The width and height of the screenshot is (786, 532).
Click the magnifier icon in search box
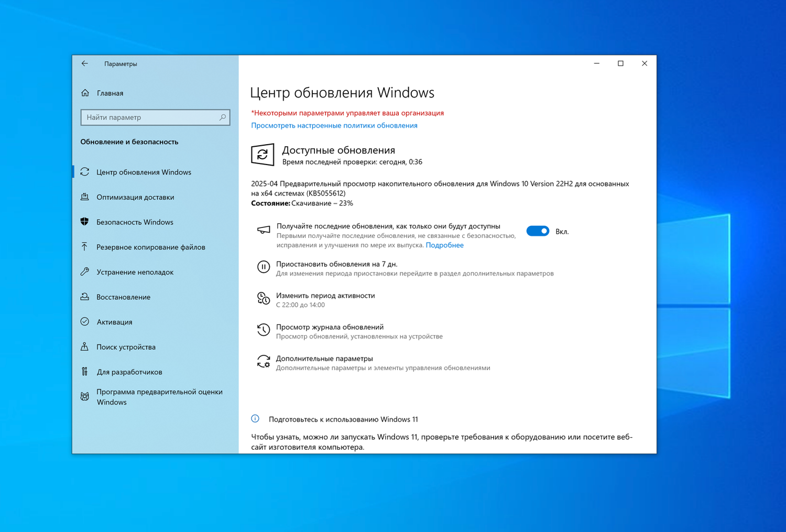(x=223, y=117)
